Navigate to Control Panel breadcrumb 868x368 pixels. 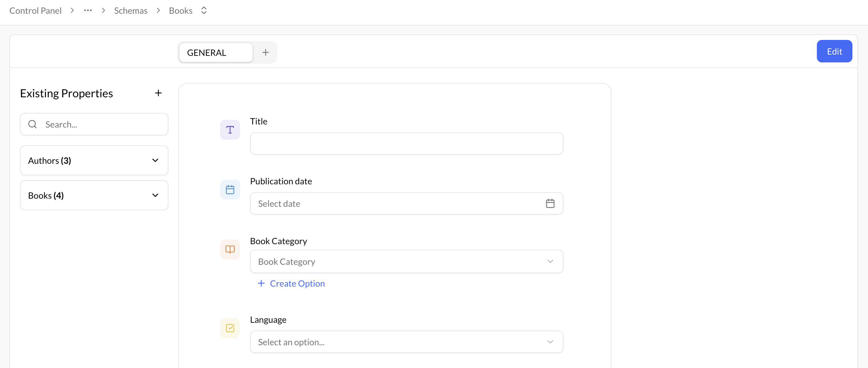35,11
